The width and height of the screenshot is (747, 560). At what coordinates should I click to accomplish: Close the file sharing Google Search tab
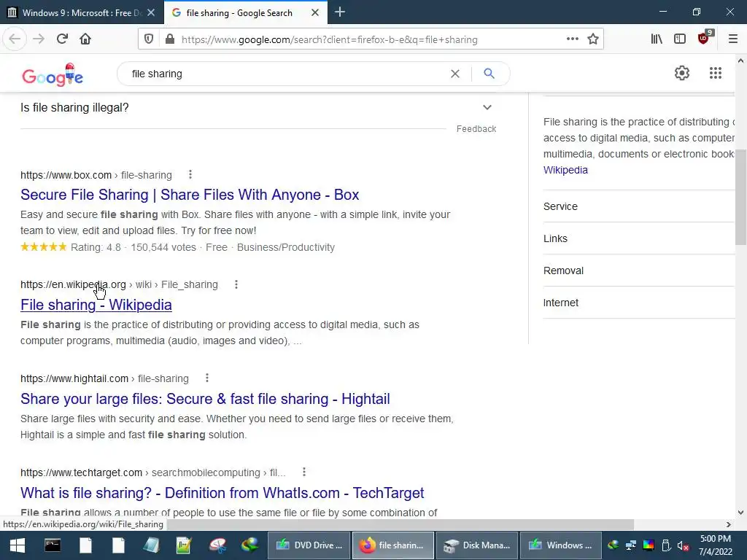click(x=315, y=13)
